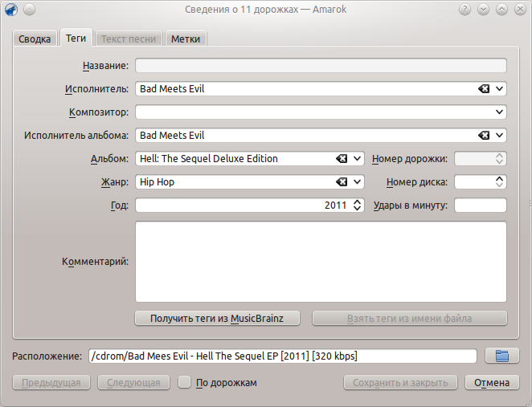The width and height of the screenshot is (532, 407).
Task: Decrease the Год value with down arrow
Action: point(357,209)
